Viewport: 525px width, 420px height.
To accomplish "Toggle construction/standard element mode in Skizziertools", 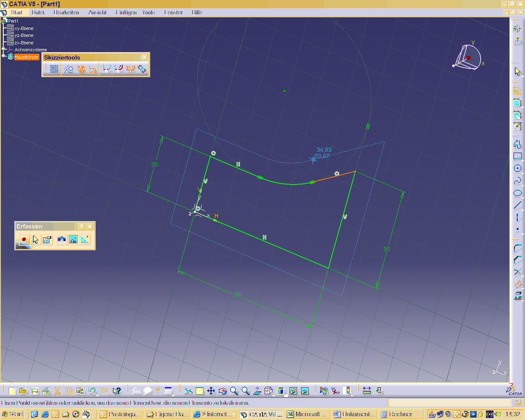I will click(x=69, y=69).
